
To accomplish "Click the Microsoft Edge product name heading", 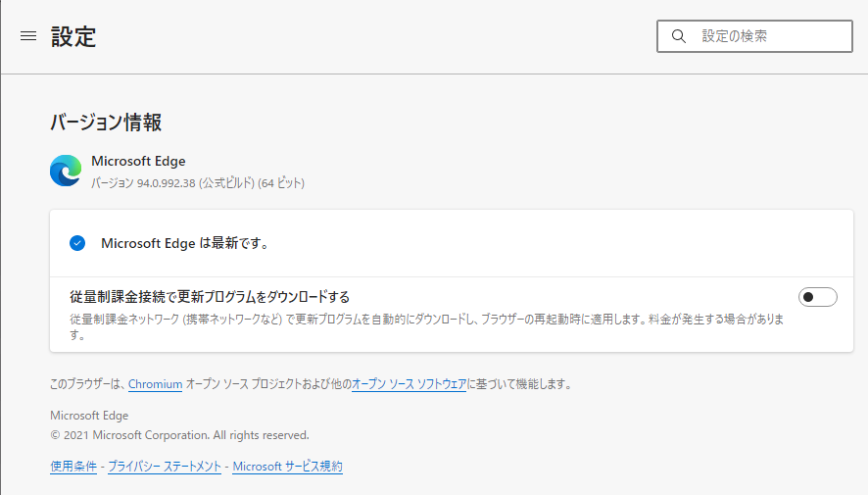I will 138,161.
